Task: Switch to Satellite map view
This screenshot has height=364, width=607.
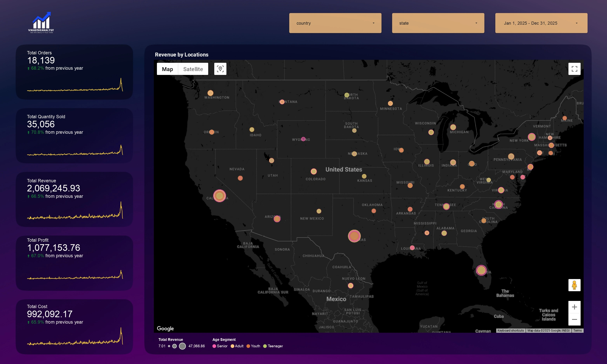Action: tap(193, 69)
